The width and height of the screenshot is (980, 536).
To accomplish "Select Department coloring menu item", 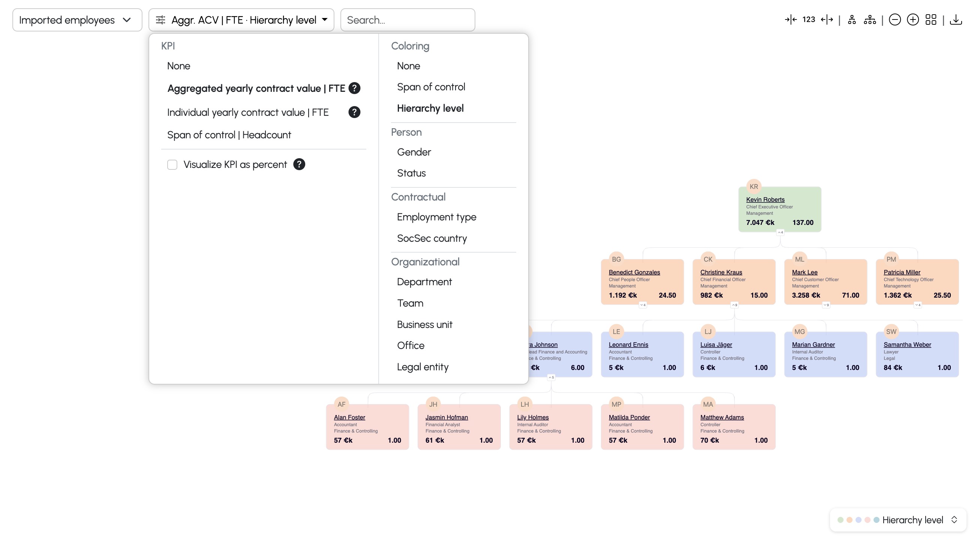I will pyautogui.click(x=424, y=282).
